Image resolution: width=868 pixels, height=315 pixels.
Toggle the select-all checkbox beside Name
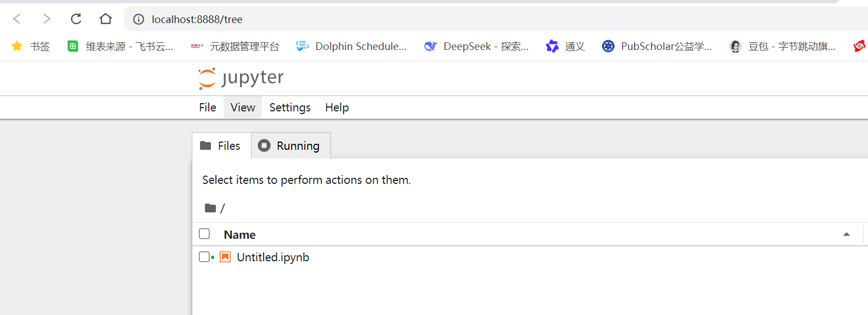(x=204, y=234)
